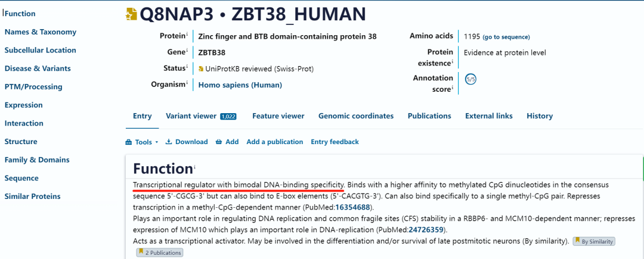Click the Swiss-Prot icon in the Status row
Screen dimensions: 644x259
tap(201, 69)
